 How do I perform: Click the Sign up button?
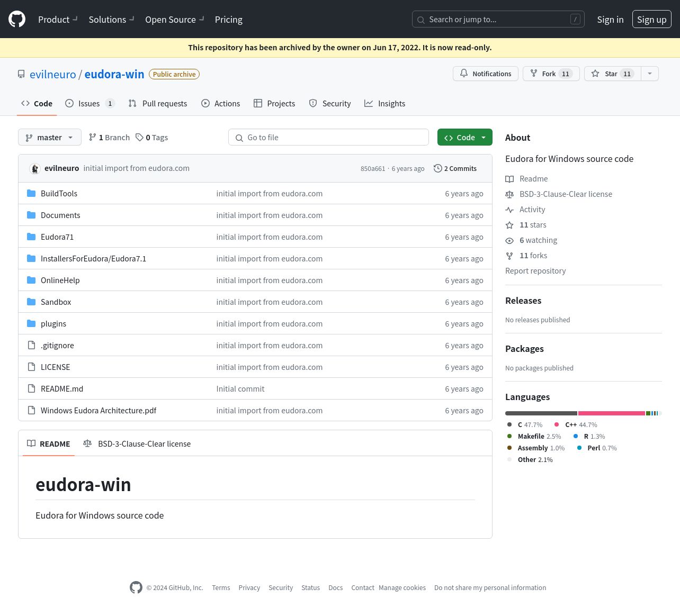click(x=652, y=19)
